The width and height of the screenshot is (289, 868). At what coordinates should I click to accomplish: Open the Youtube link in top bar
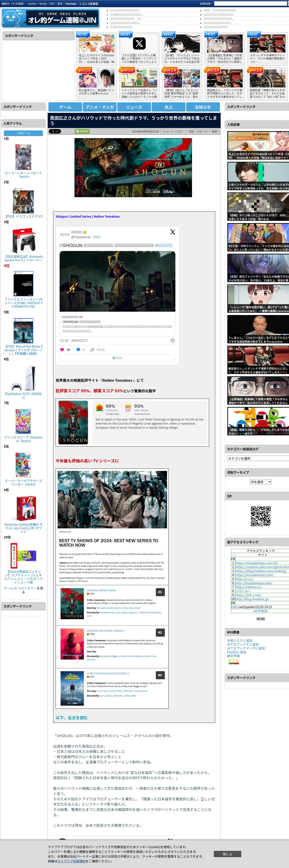[71, 4]
